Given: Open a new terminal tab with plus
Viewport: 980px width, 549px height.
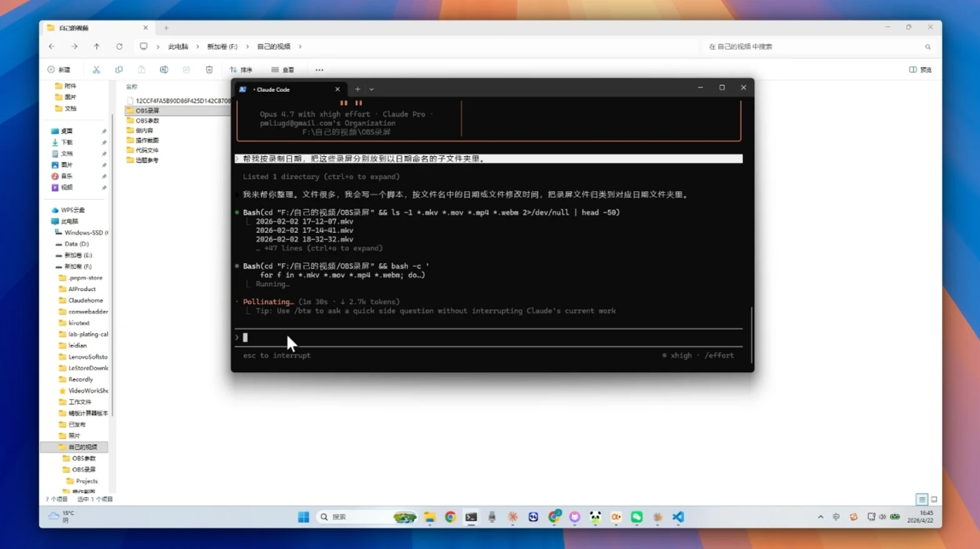Looking at the screenshot, I should pyautogui.click(x=358, y=89).
